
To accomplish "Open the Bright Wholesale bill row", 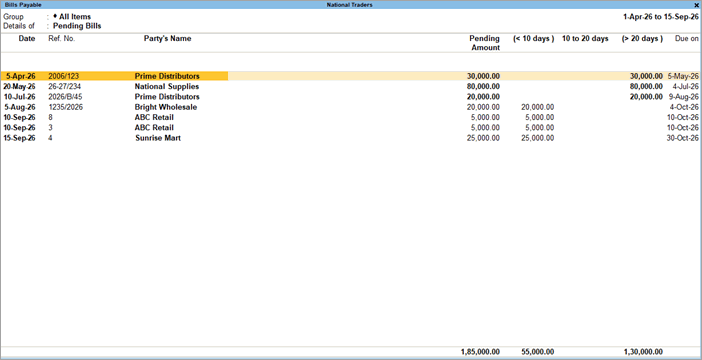I will coord(351,107).
